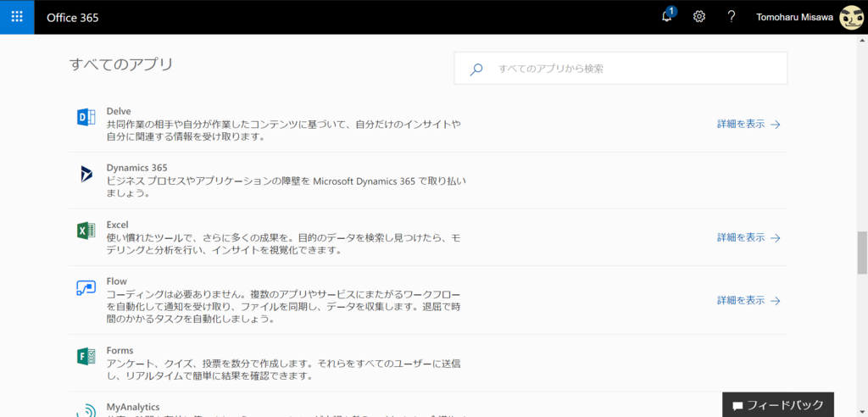Click the Delve app name
This screenshot has width=868, height=417.
point(119,111)
